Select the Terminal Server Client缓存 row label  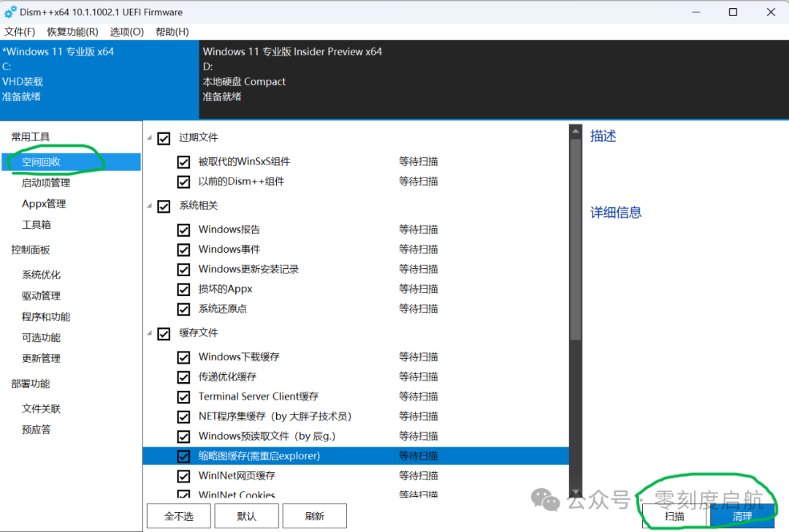[258, 397]
